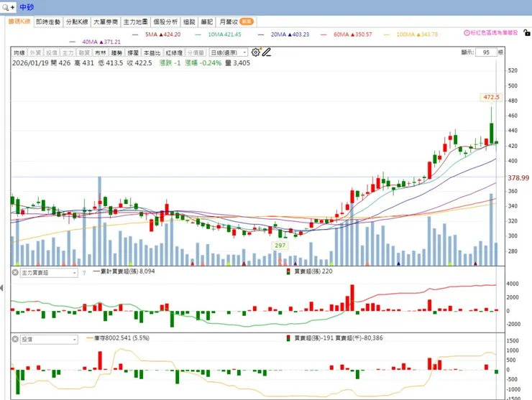The height and width of the screenshot is (400, 532).
Task: Click the dark blue triangle marker on chart
Action: pos(399,264)
